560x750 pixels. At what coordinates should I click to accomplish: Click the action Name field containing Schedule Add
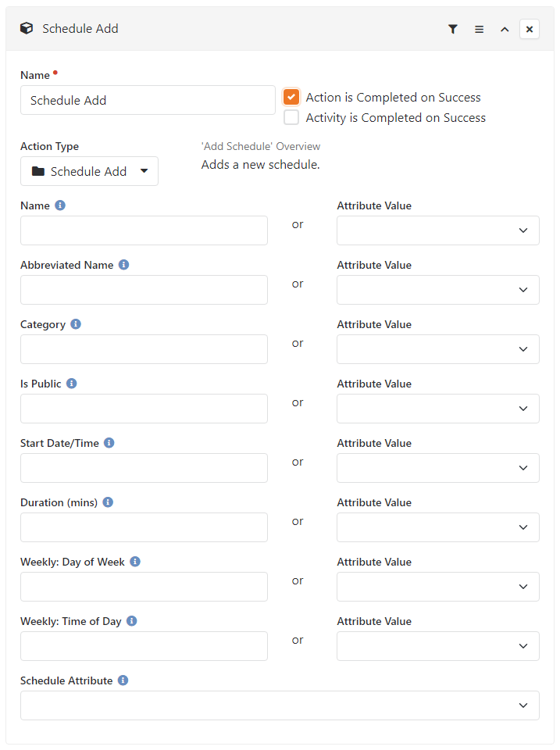tap(148, 100)
